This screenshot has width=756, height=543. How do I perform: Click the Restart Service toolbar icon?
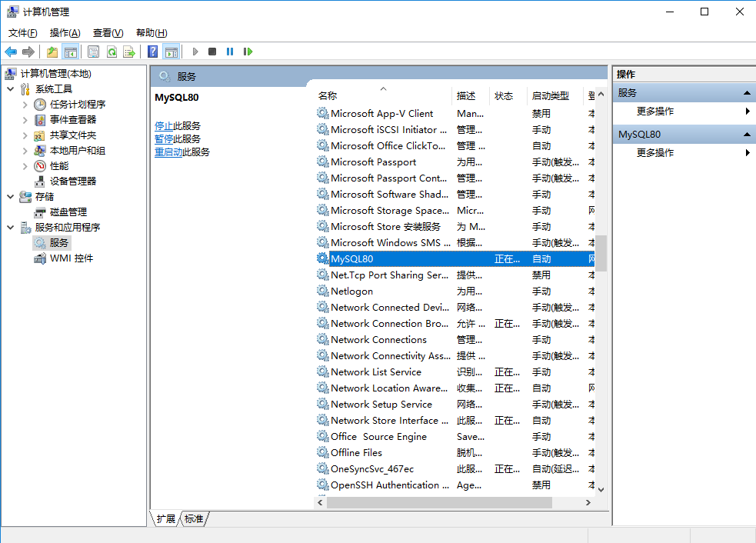tap(248, 52)
